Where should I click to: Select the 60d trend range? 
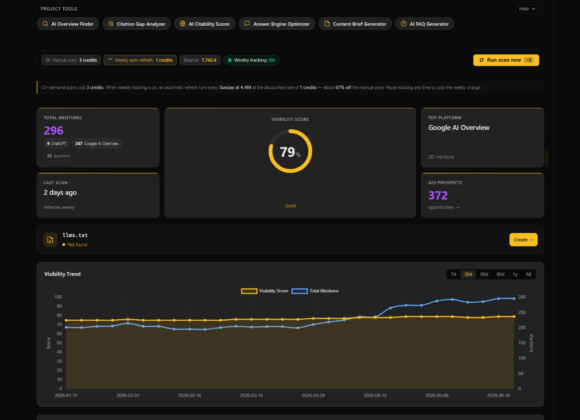tap(484, 274)
